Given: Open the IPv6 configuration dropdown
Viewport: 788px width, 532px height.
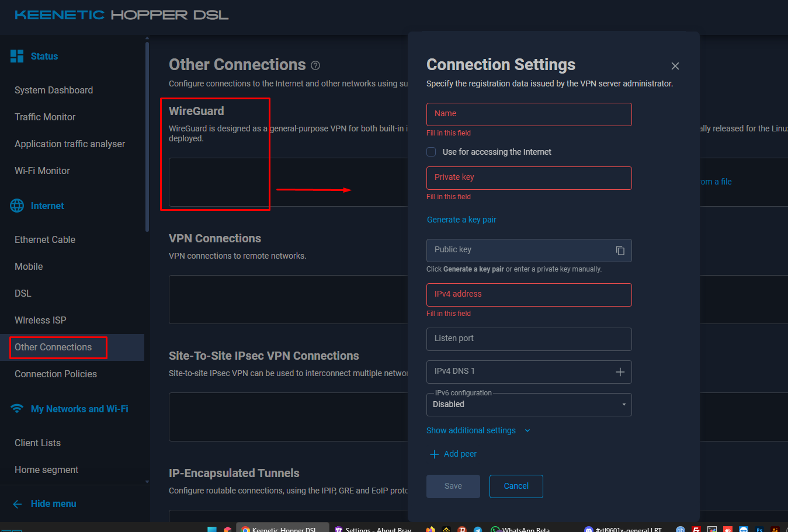Looking at the screenshot, I should (x=529, y=404).
